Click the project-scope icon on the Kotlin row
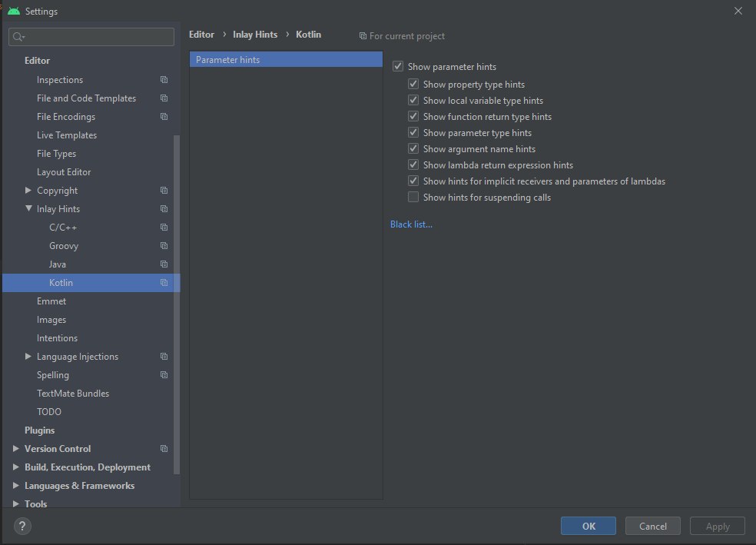This screenshot has width=756, height=545. 164,283
